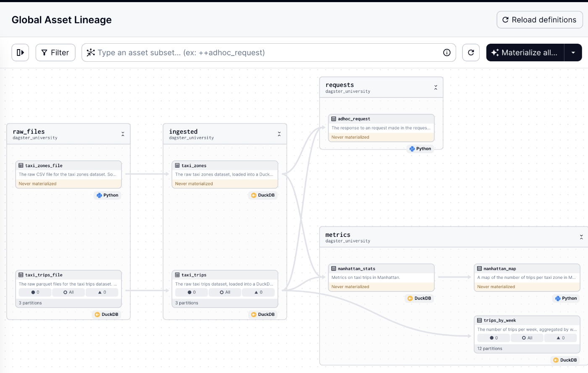Click 'Never materialized' status on manhattan_stats
Screen dimensions: 588x373
point(350,287)
